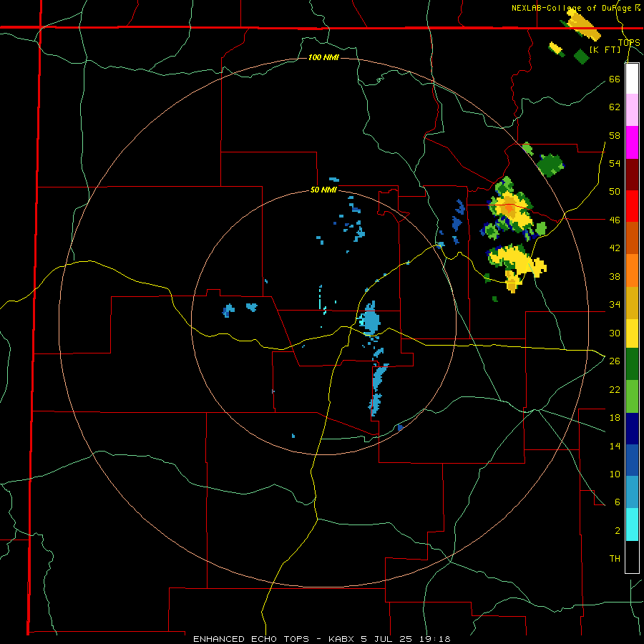Click the ENHANCED ECHO TOPS caption text
Image resolution: width=644 pixels, height=644 pixels.
(x=251, y=639)
